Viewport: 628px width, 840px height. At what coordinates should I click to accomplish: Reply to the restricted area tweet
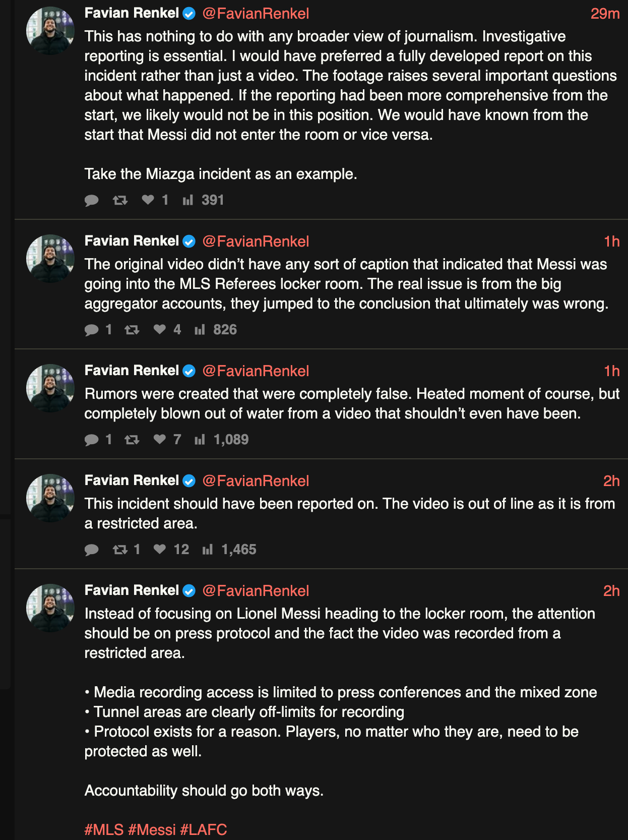point(92,550)
